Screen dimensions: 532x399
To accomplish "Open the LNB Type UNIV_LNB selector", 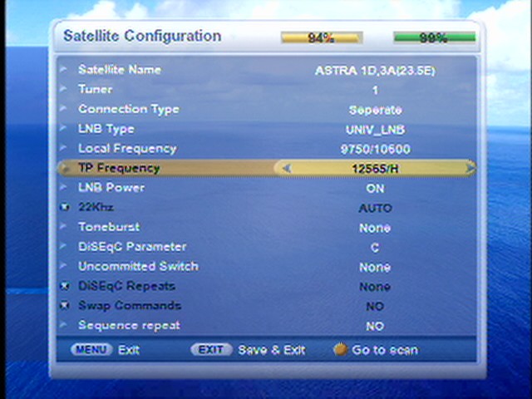I will pos(375,130).
